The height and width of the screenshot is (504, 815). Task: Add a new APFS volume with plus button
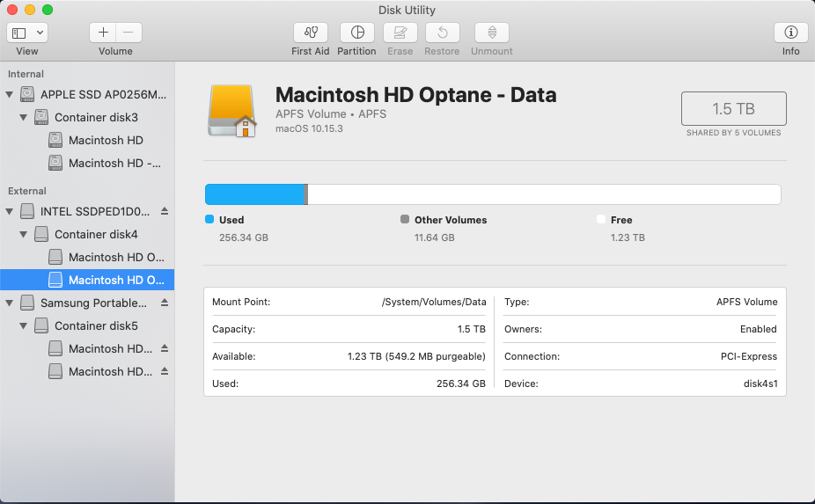(x=103, y=33)
